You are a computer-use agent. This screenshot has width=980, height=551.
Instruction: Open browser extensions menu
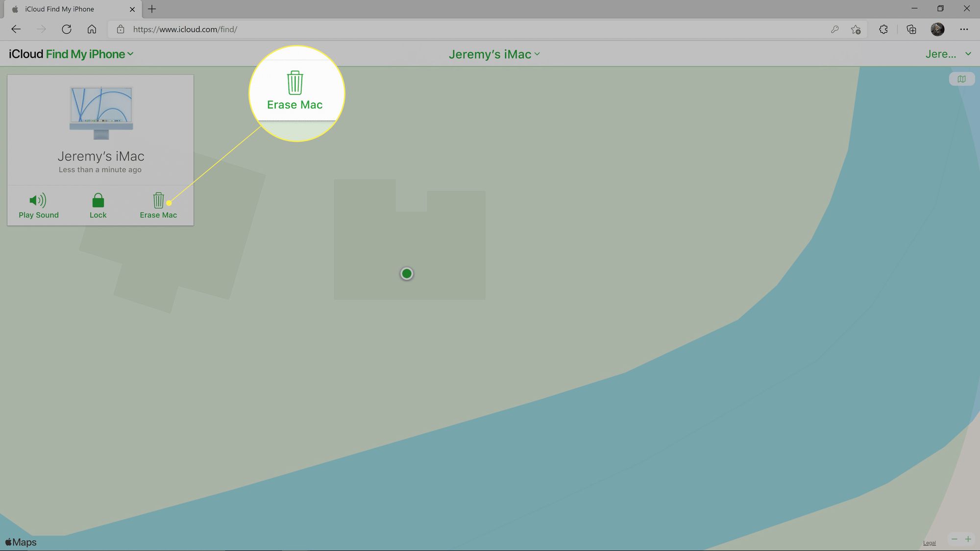[883, 29]
